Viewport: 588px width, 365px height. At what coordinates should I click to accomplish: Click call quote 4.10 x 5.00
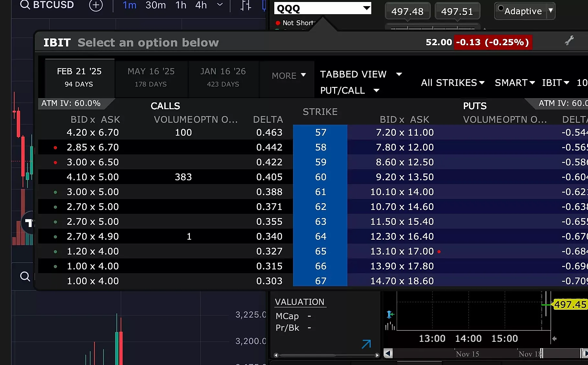[93, 177]
